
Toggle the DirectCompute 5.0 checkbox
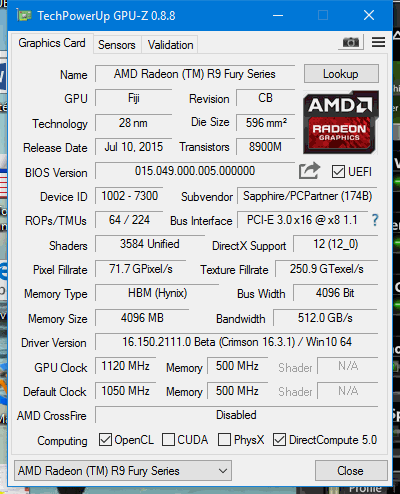(x=279, y=440)
